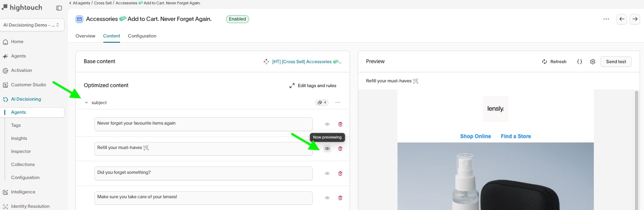Open Cross Sell breadcrumb link
Image resolution: width=644 pixels, height=210 pixels.
click(103, 3)
